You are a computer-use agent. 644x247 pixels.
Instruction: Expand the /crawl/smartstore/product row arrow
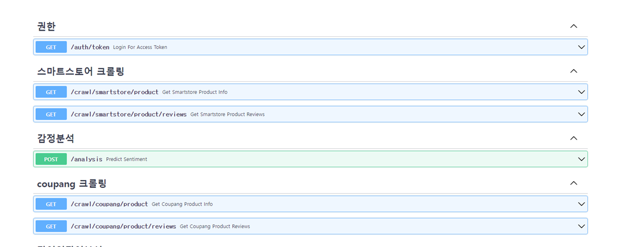click(x=581, y=92)
